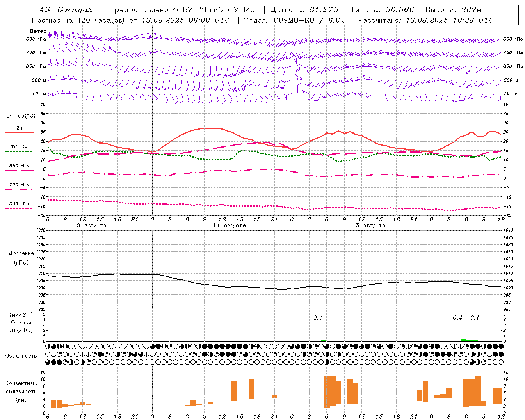The width and height of the screenshot is (525, 420).
Task: Click the "(мм/3ч.)" precipitation unit label
Action: (x=21, y=315)
